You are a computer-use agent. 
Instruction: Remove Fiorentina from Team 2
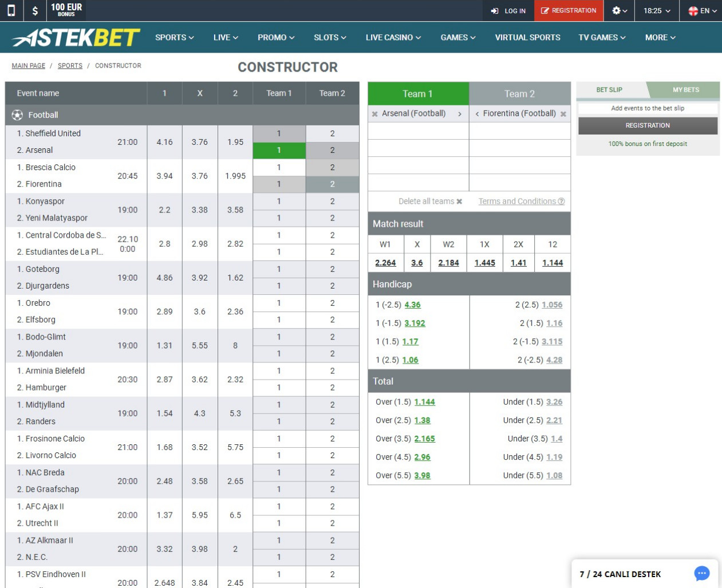563,114
